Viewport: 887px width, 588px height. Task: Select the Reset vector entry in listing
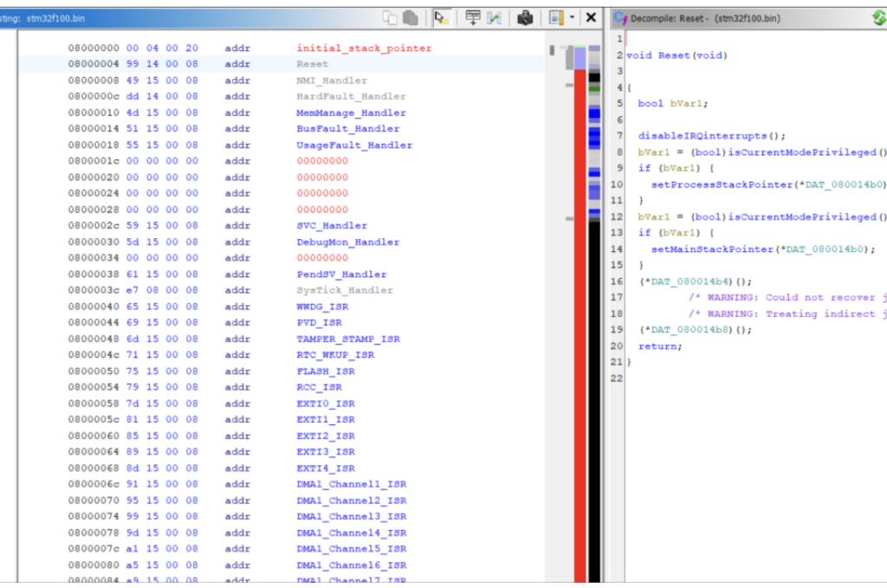click(x=313, y=64)
